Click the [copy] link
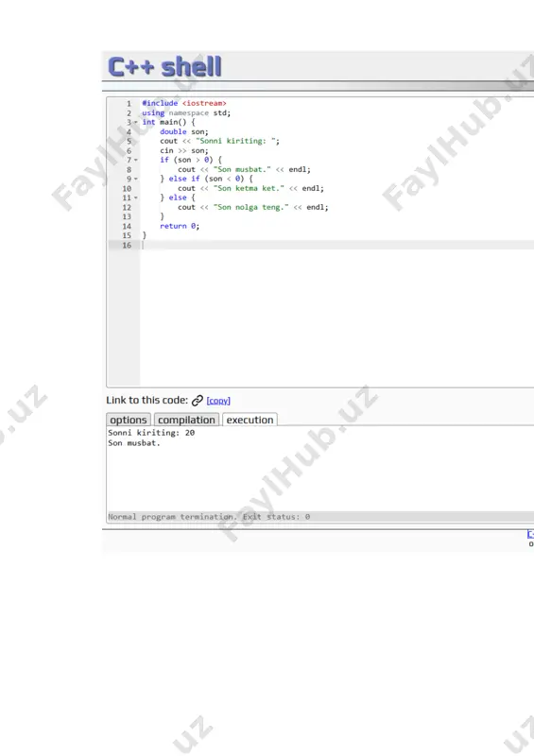Screen dimensions: 534x756 (x=218, y=401)
